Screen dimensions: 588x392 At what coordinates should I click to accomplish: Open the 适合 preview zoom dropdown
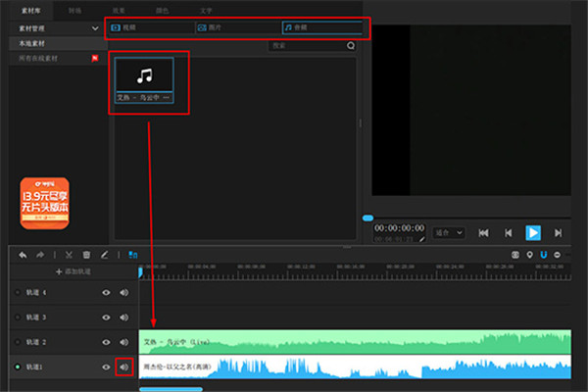(x=447, y=233)
